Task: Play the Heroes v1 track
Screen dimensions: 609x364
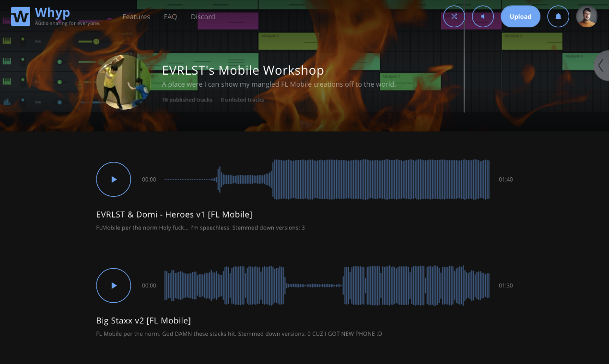Action: coord(114,180)
